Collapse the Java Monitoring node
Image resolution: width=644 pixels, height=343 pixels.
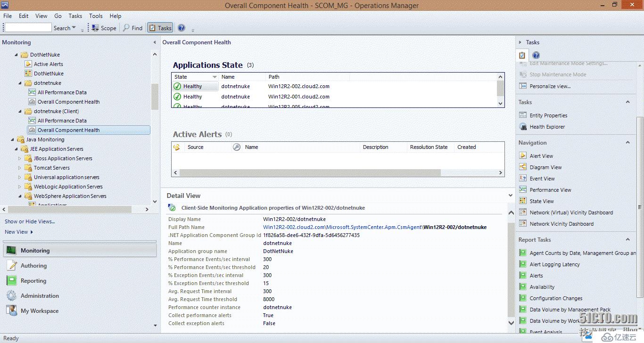[x=13, y=140]
